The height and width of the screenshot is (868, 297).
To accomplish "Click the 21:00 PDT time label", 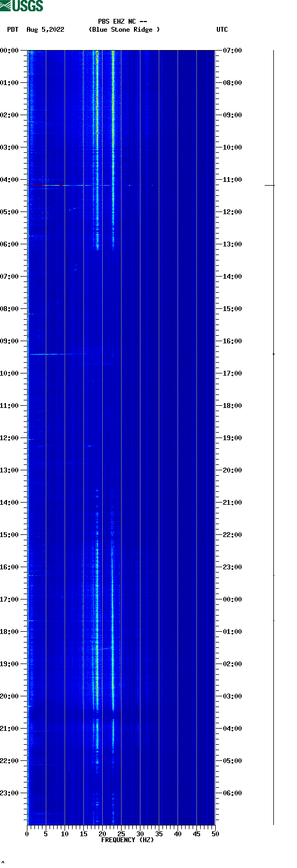I will 10,729.
